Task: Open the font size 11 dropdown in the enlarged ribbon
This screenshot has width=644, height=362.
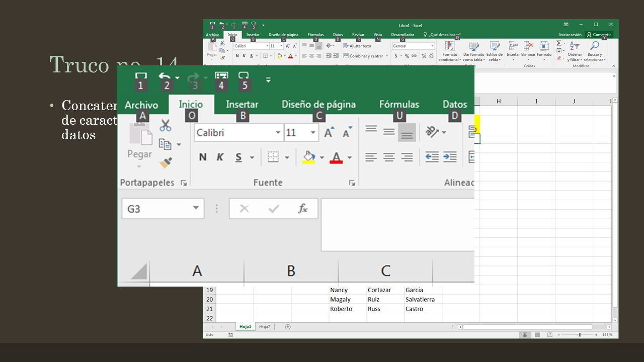Action: pos(313,133)
